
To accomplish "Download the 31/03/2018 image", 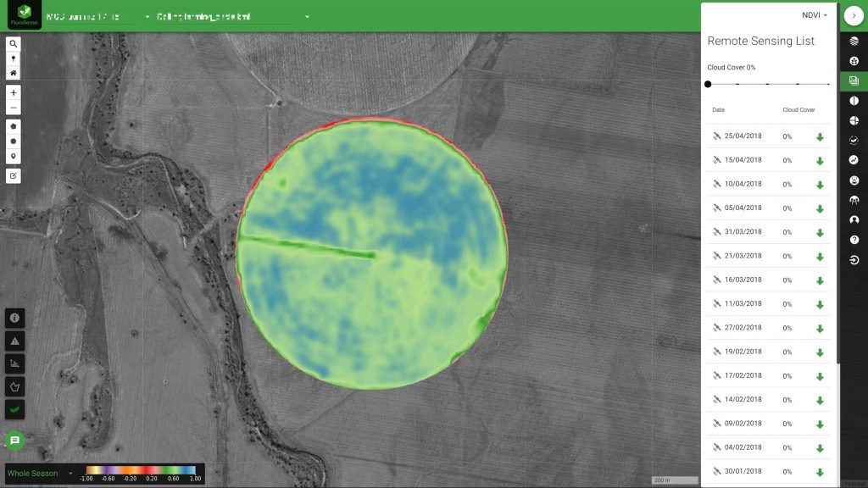I will coord(820,233).
